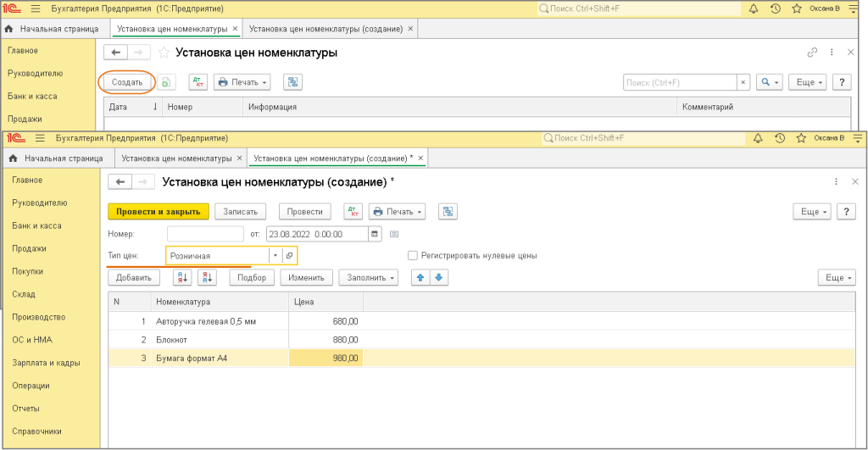Click the Создать button
Screen dimensions: 868x450
pyautogui.click(x=127, y=82)
